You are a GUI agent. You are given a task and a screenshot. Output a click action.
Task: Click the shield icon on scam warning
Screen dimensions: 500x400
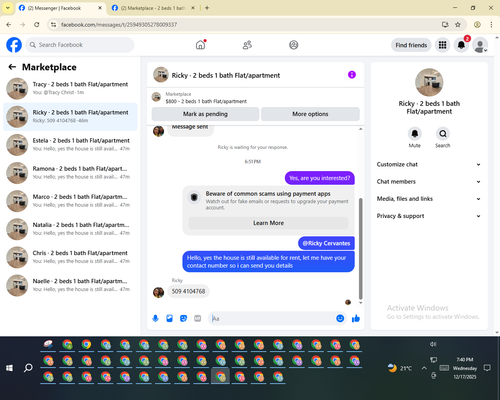194,197
